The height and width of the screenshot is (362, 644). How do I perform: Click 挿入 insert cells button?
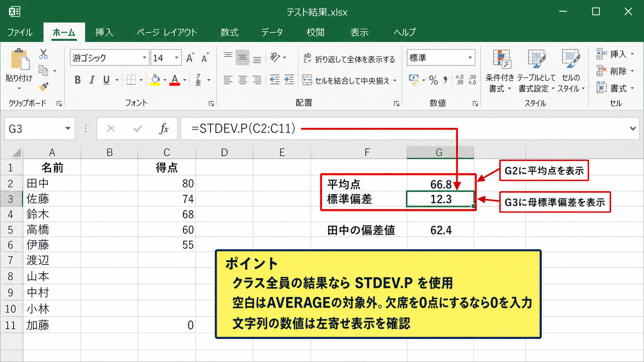pyautogui.click(x=615, y=54)
